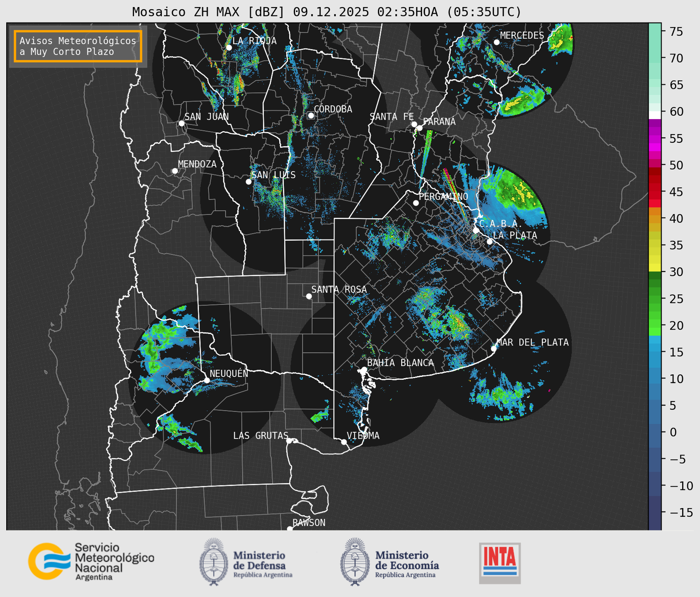Click the 45 value on dBZ scale
The image size is (700, 597).
676,192
